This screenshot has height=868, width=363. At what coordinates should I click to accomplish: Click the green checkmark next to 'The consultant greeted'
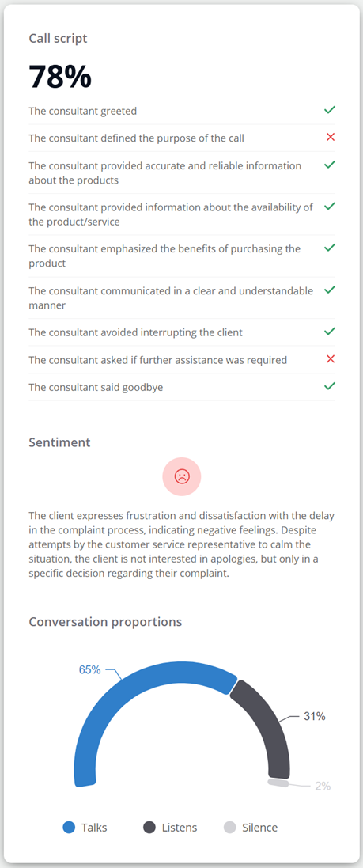pos(330,110)
